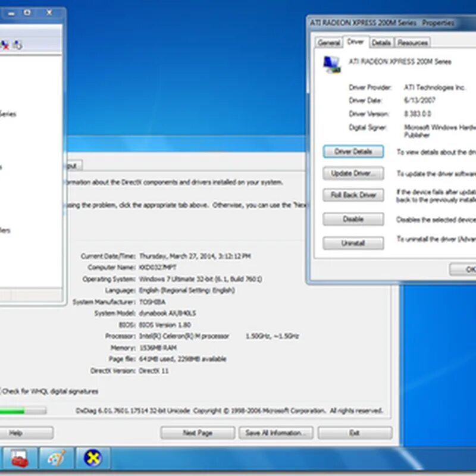Image resolution: width=476 pixels, height=476 pixels.
Task: Click the Driver Date value 6/13/2007
Action: pyautogui.click(x=419, y=100)
